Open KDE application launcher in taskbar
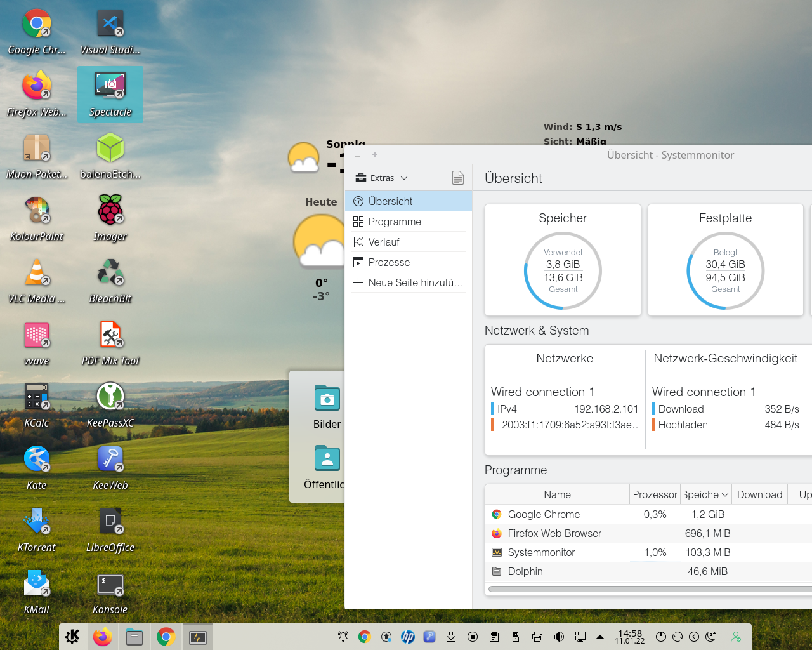This screenshot has height=650, width=812. click(x=72, y=637)
